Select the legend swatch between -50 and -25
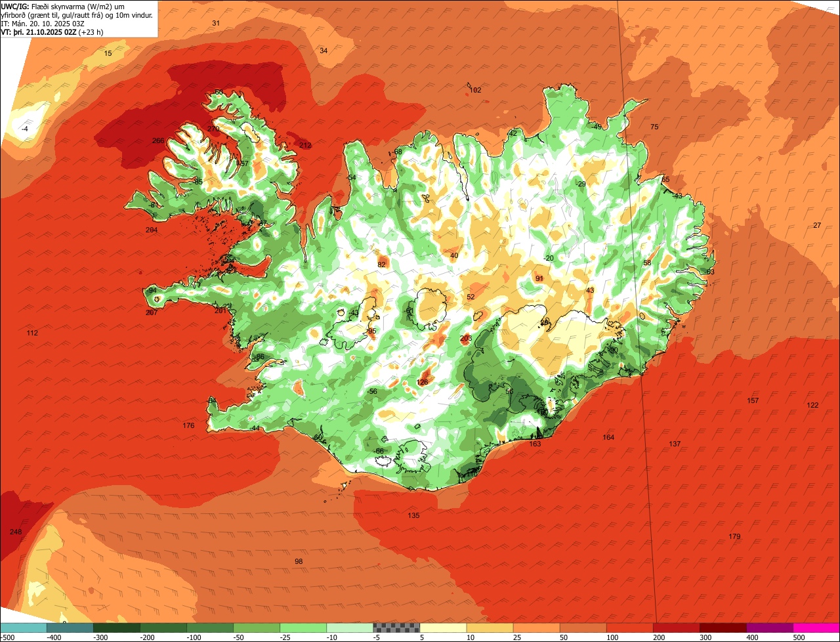The height and width of the screenshot is (642, 840). coord(257,628)
